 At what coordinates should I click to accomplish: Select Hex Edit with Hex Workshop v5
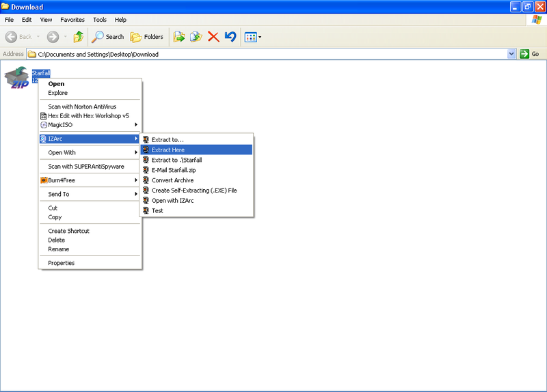pos(90,115)
